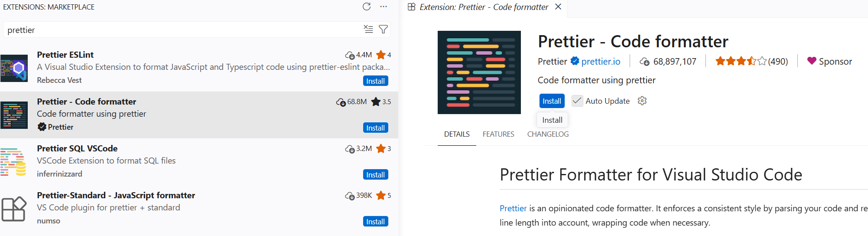This screenshot has width=868, height=236.
Task: Clear extensions search results
Action: (368, 29)
